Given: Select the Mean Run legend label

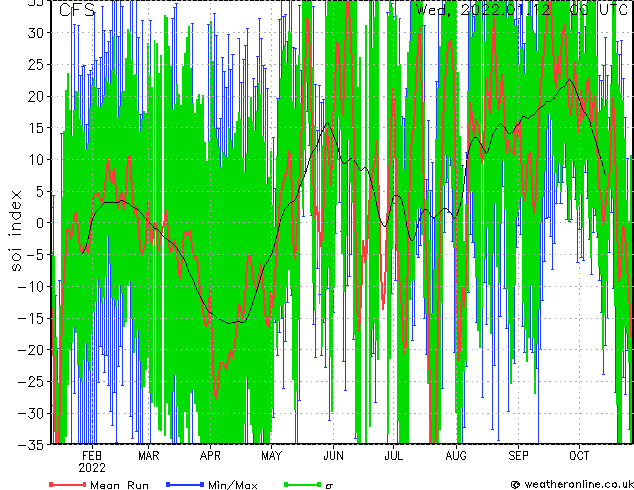Looking at the screenshot, I should 119,485.
